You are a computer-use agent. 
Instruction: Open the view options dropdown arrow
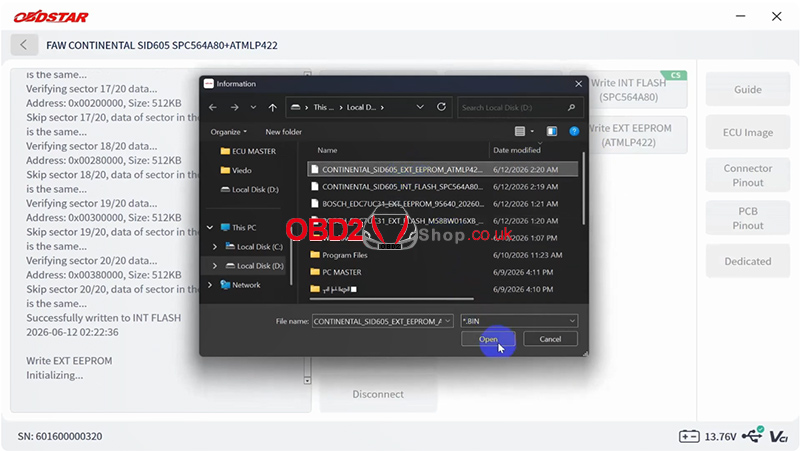pyautogui.click(x=532, y=132)
